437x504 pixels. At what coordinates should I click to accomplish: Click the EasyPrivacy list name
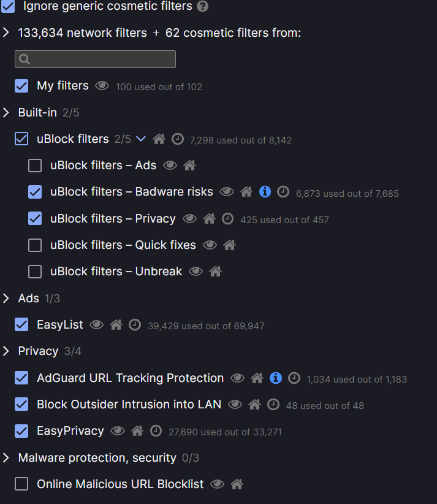coord(70,431)
